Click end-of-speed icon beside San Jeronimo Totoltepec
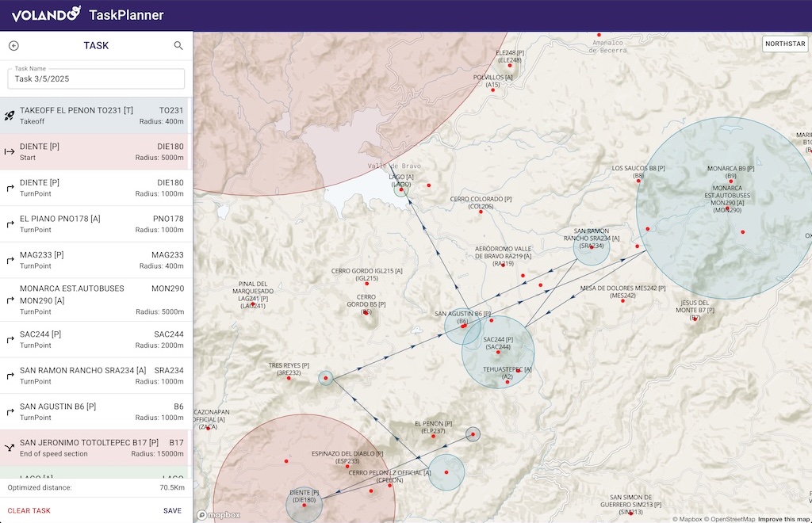The height and width of the screenshot is (523, 812). (x=10, y=448)
